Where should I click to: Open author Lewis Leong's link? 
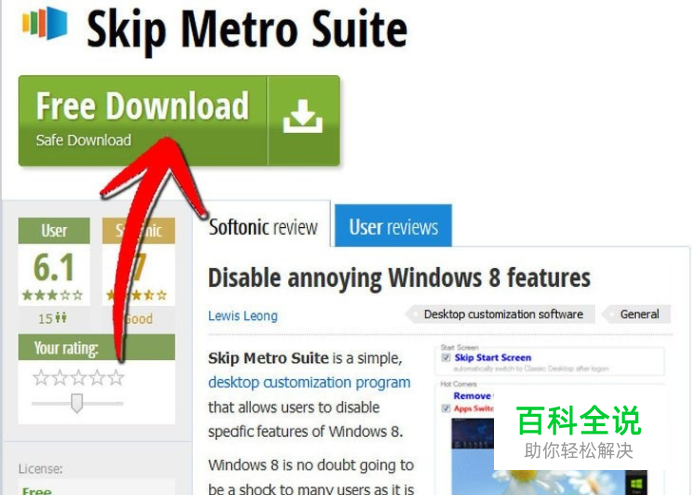(x=243, y=316)
